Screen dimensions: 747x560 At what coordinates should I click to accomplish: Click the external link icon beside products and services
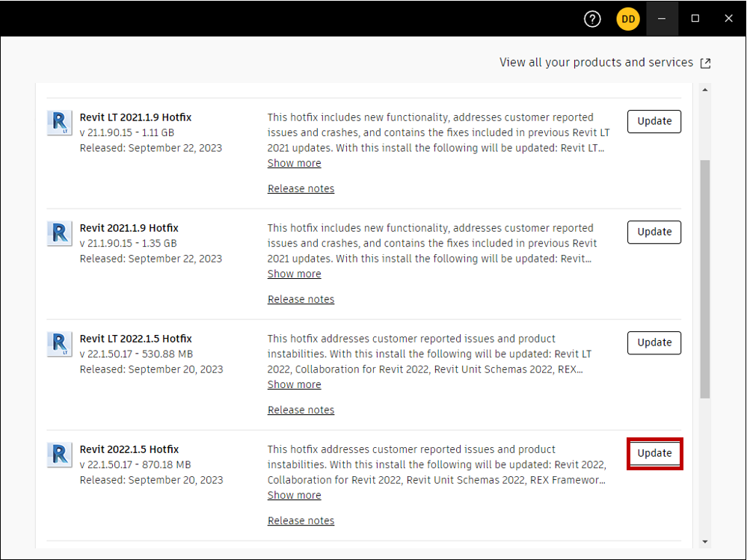pyautogui.click(x=706, y=63)
